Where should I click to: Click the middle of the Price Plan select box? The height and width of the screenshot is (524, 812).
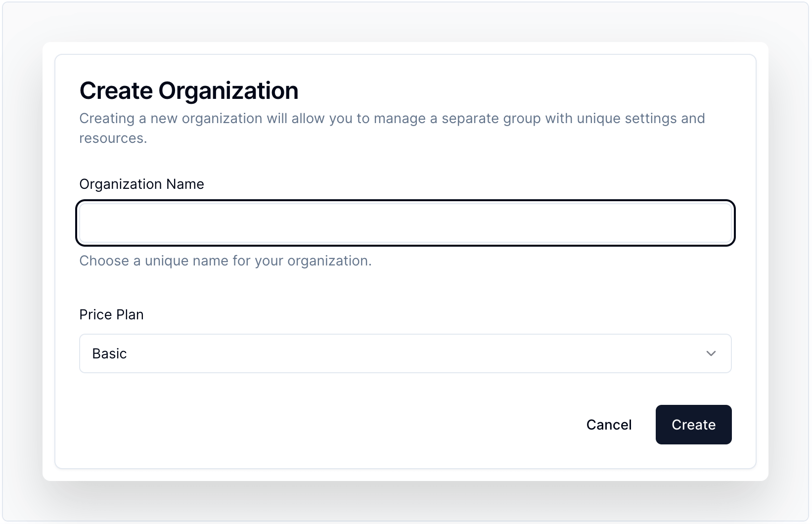click(x=405, y=353)
